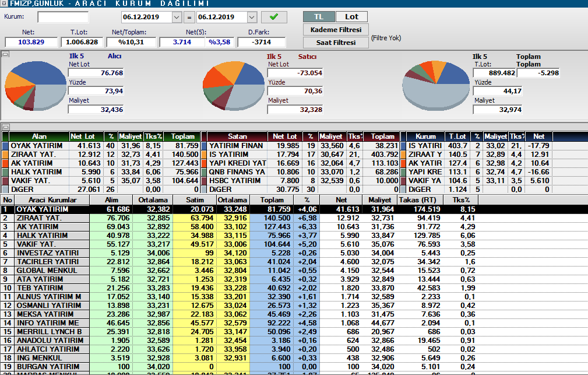Click the Toplam pie chart

[x=436, y=86]
